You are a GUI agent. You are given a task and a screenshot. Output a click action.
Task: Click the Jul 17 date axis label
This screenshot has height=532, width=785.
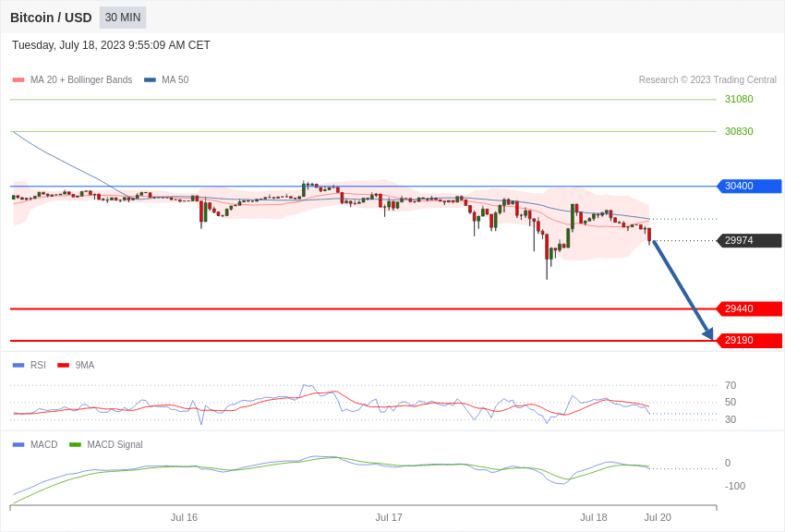tap(389, 517)
